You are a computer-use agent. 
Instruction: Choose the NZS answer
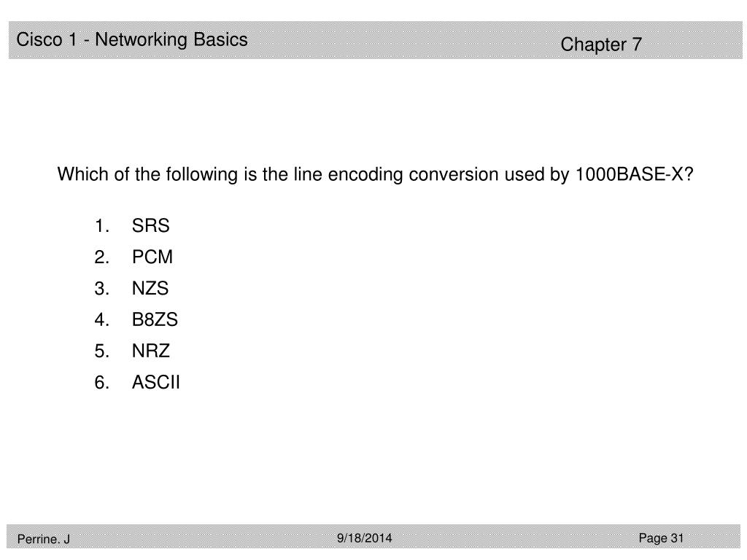(150, 289)
